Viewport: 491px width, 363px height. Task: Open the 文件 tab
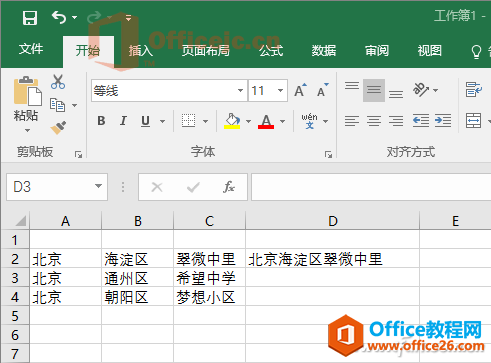(31, 49)
